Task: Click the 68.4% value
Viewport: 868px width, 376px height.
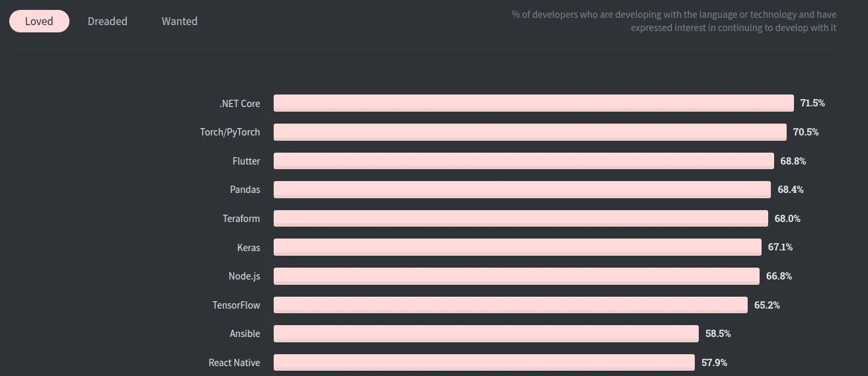Action: (x=791, y=190)
